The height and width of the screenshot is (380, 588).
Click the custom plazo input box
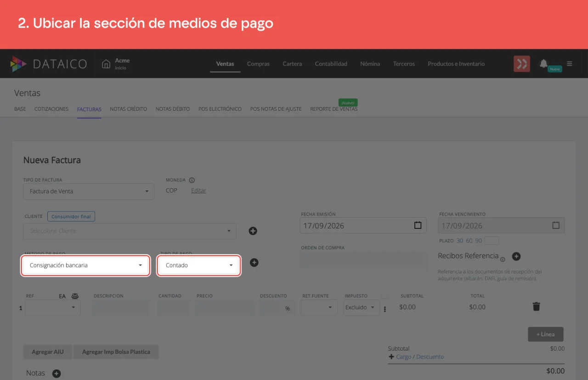point(492,241)
